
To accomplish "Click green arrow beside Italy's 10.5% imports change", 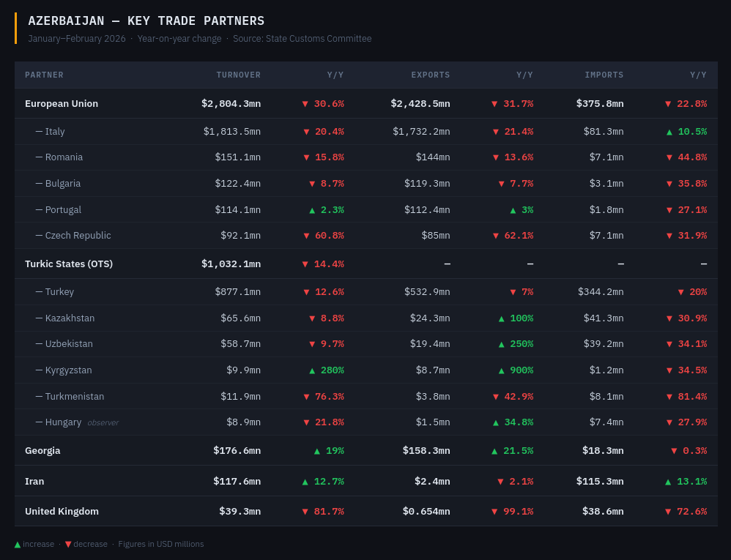I will pyautogui.click(x=669, y=132).
